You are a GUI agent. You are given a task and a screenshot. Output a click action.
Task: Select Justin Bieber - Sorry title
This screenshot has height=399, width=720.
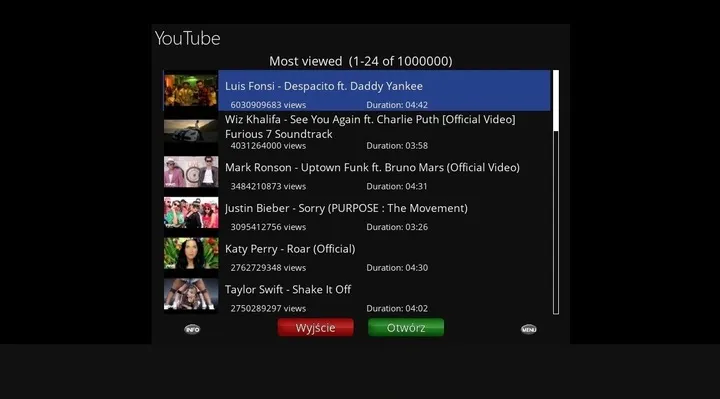[x=346, y=208]
